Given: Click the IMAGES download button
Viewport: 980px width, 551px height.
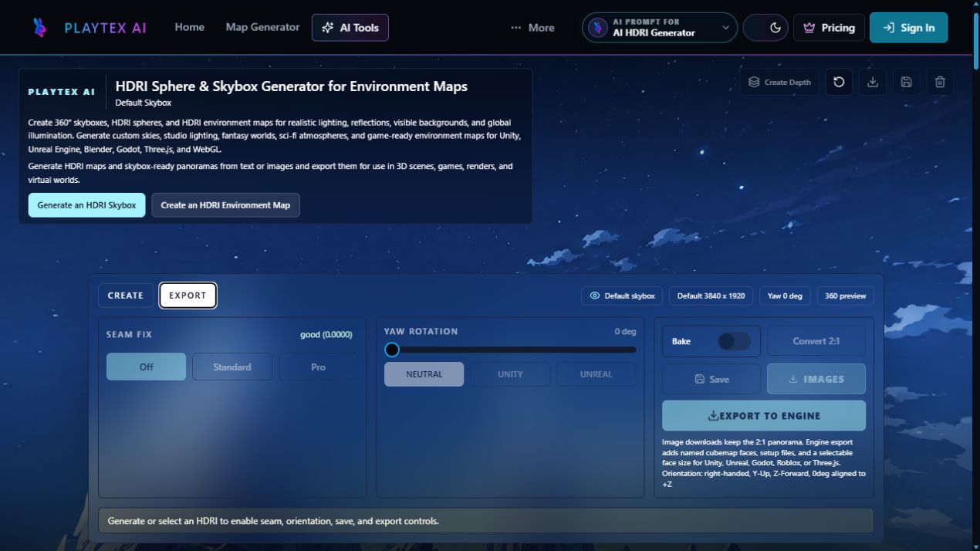Looking at the screenshot, I should tap(816, 379).
